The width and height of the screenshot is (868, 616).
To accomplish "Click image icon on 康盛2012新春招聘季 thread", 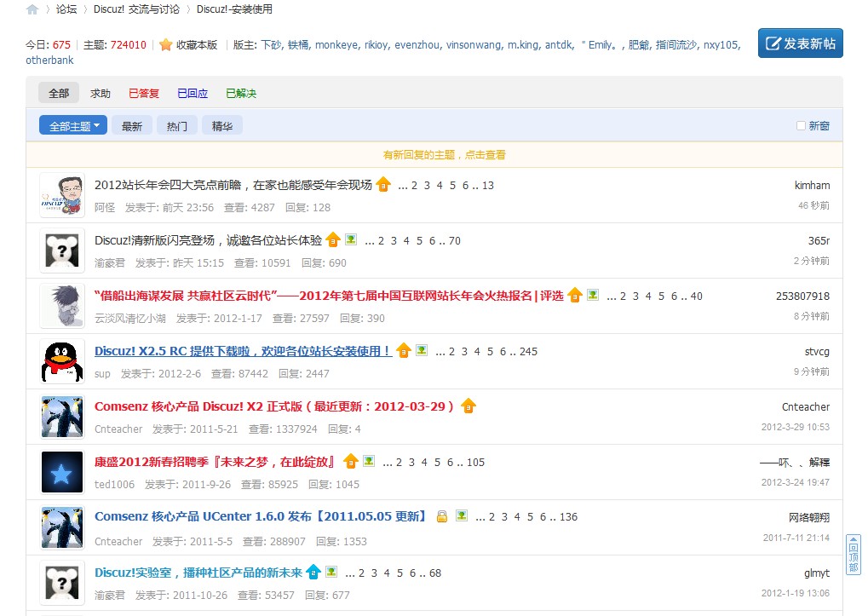I will pos(369,460).
